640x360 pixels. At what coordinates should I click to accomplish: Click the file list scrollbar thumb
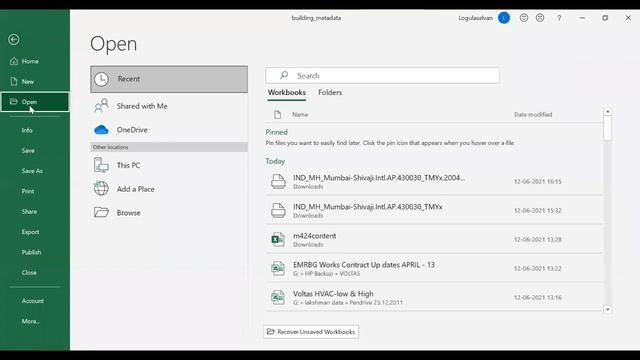(608, 128)
